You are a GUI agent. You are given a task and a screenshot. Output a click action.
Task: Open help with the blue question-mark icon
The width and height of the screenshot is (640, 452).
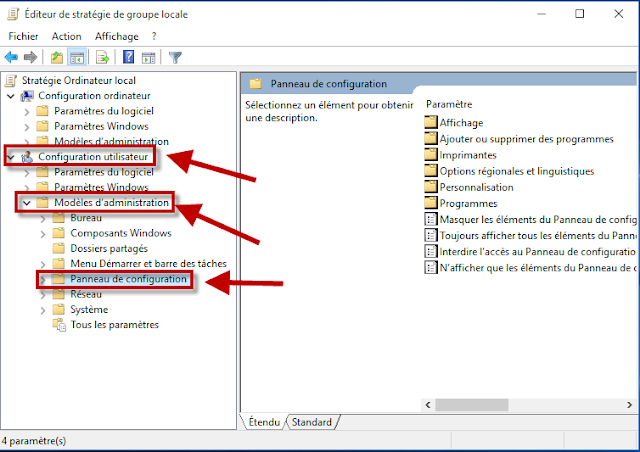[128, 57]
